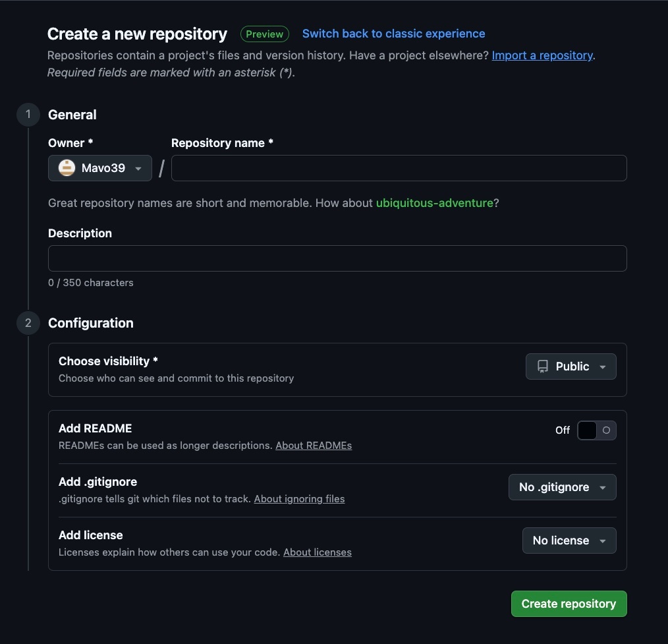Image resolution: width=668 pixels, height=644 pixels.
Task: Toggle the Add README switch on
Action: [596, 430]
